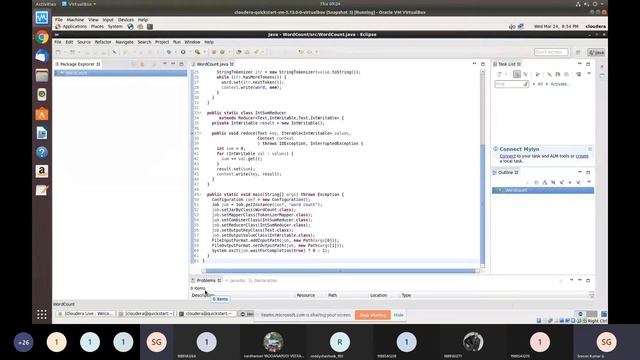
Task: Close the Connect Mylyn notice
Action: pos(589,149)
